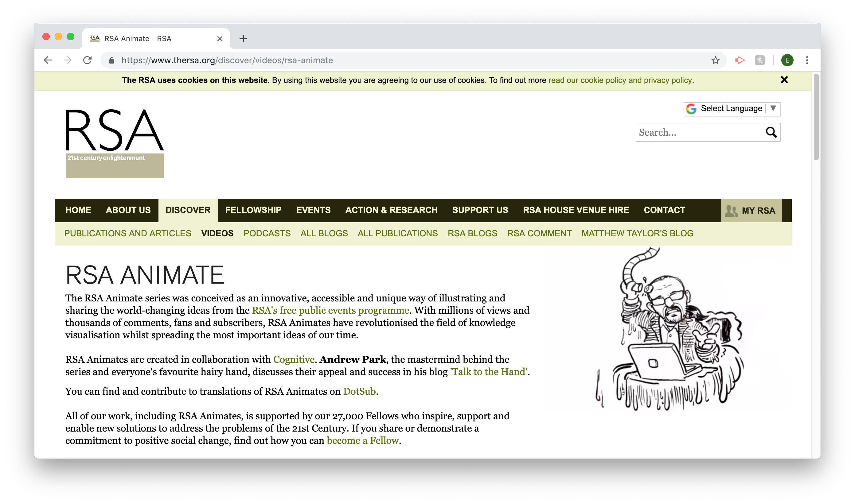Viewport: 855px width, 504px height.
Task: Select VIDEOS in the submenu
Action: pos(217,233)
